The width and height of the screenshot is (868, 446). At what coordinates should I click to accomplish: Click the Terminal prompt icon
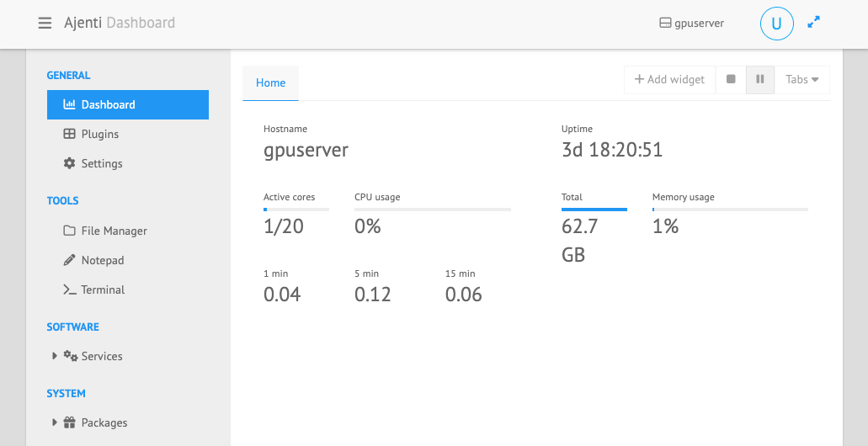[x=69, y=289]
